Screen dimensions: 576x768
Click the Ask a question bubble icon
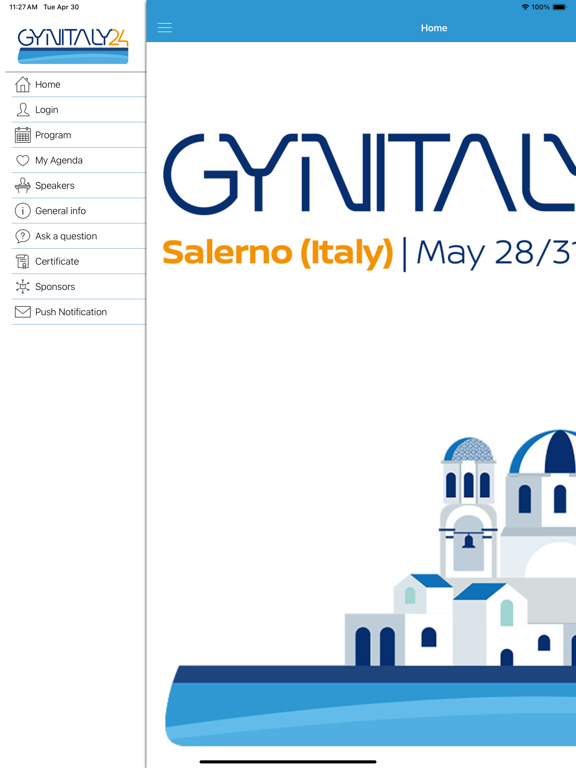click(x=23, y=236)
